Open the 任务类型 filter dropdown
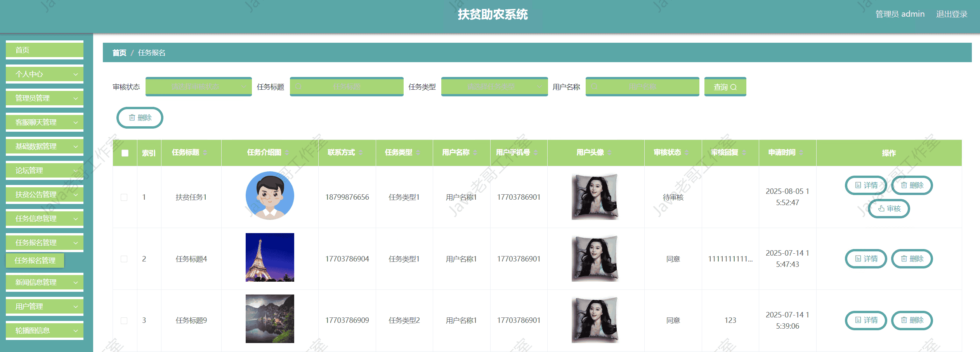The height and width of the screenshot is (352, 980). click(494, 87)
